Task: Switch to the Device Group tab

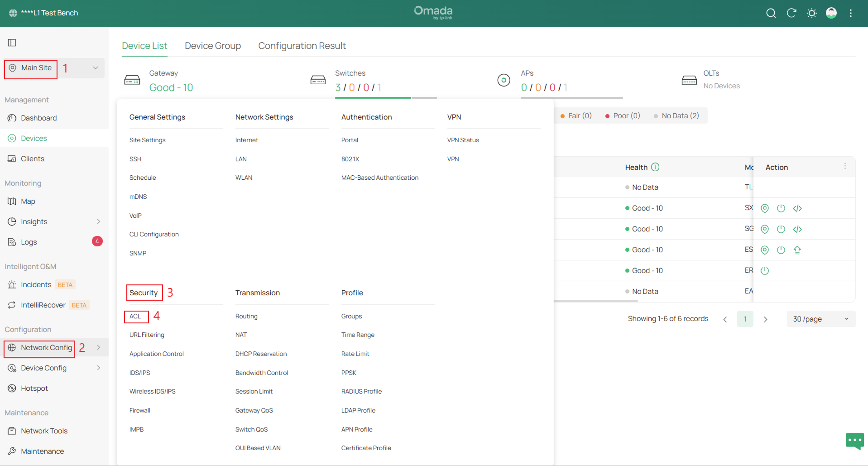Action: pos(213,45)
